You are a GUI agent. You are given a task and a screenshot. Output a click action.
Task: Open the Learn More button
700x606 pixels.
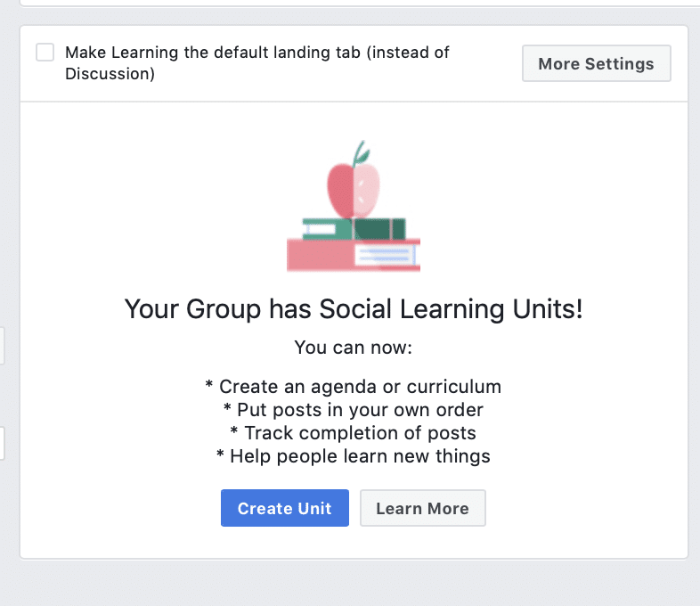click(423, 508)
